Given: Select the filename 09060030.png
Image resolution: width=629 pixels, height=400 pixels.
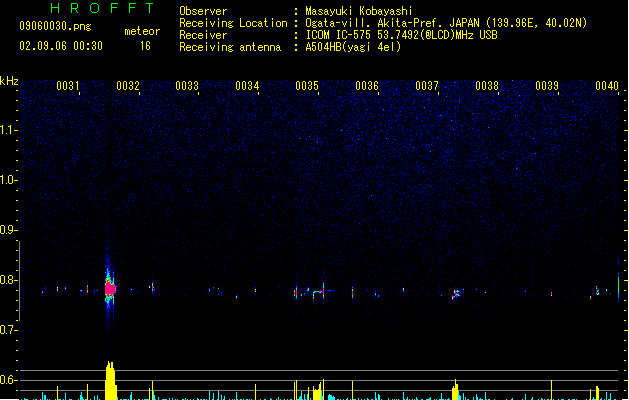Looking at the screenshot, I should [x=55, y=26].
